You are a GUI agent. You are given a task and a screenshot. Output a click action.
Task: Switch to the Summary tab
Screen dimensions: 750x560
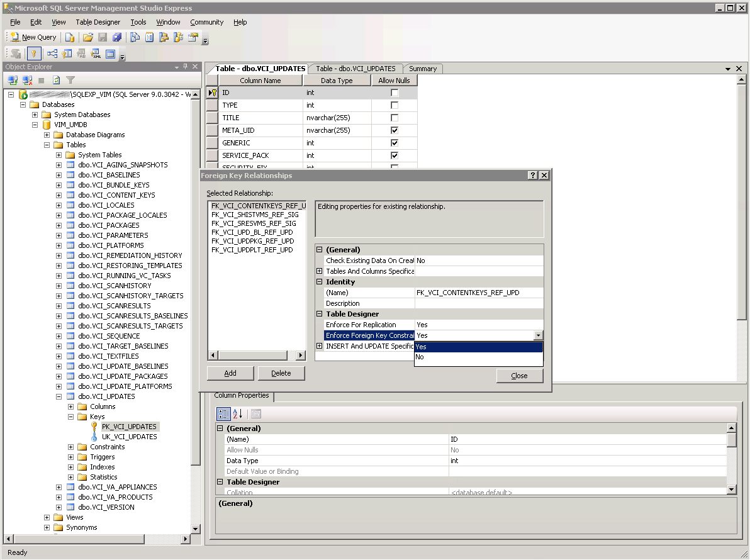point(423,69)
